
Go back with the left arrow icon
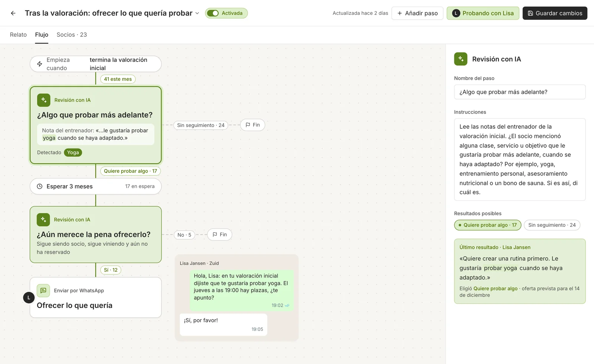coord(13,13)
